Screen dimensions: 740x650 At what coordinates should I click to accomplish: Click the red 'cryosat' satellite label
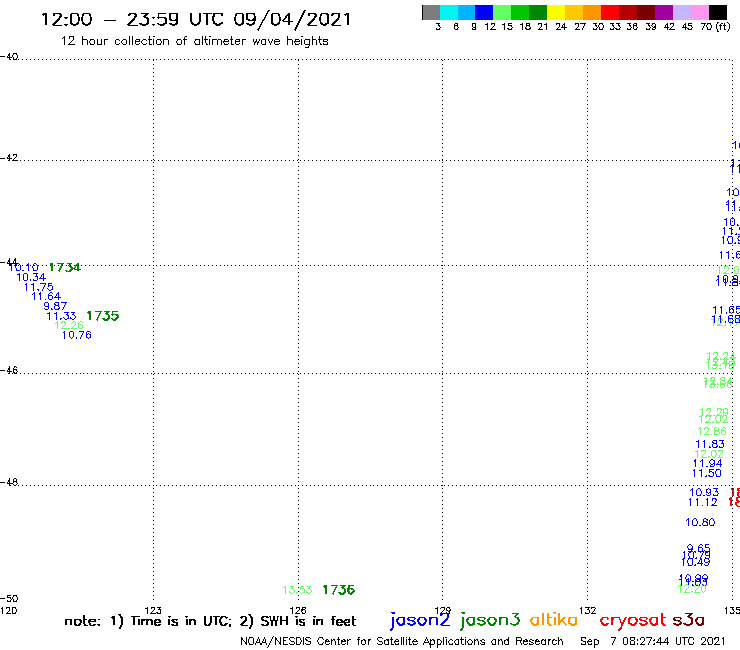click(633, 620)
